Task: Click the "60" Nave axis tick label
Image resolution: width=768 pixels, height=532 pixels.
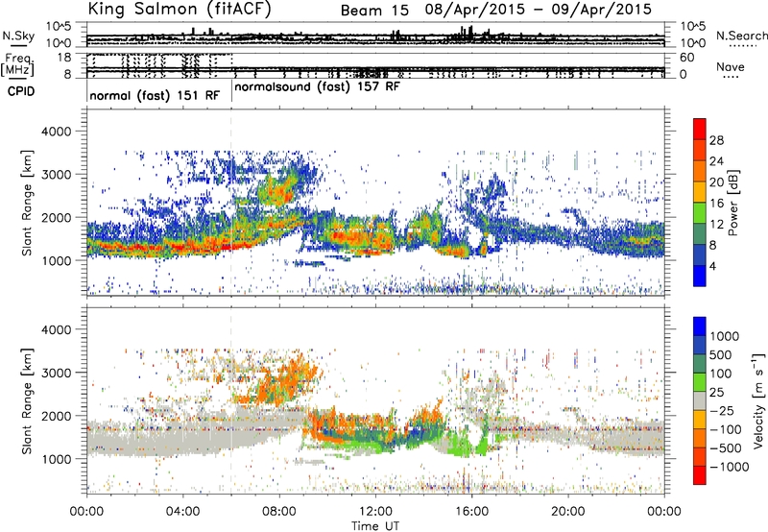Action: click(686, 58)
